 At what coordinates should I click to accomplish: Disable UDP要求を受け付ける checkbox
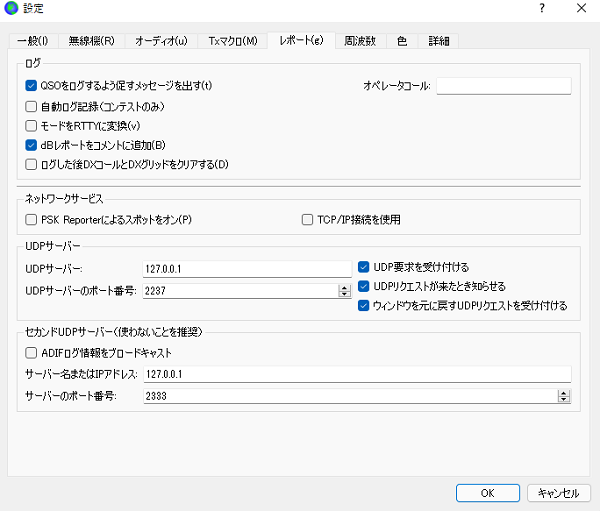pyautogui.click(x=364, y=267)
